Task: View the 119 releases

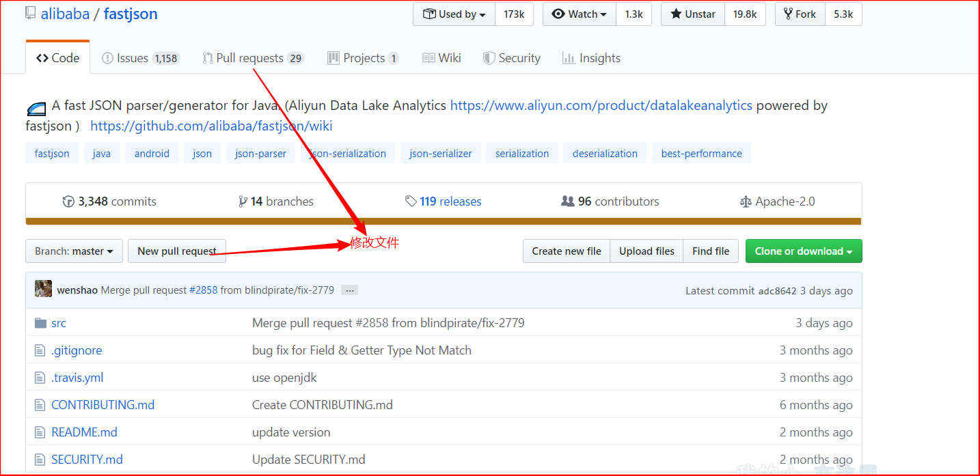Action: point(443,201)
